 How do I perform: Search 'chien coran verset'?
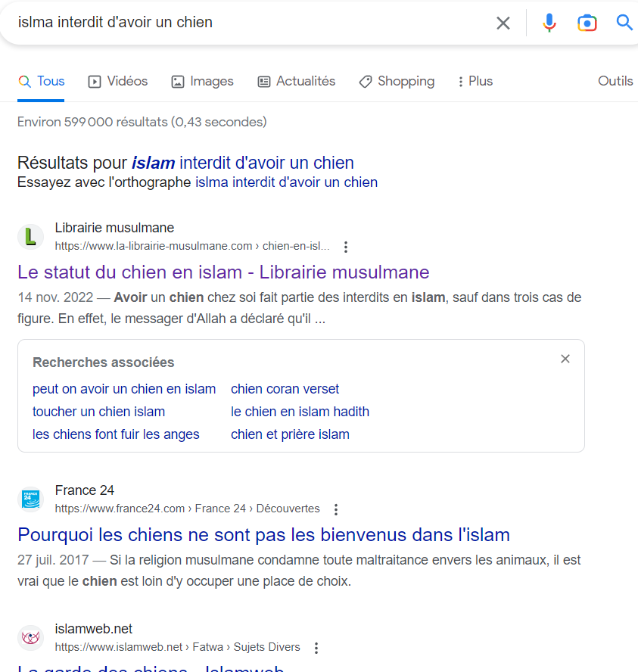pyautogui.click(x=285, y=389)
